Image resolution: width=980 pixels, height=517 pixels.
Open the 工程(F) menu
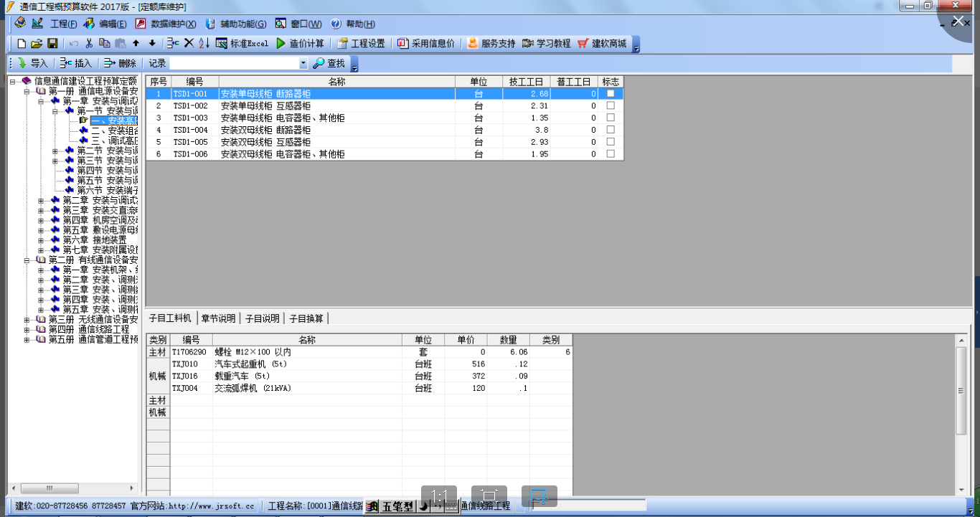[64, 24]
